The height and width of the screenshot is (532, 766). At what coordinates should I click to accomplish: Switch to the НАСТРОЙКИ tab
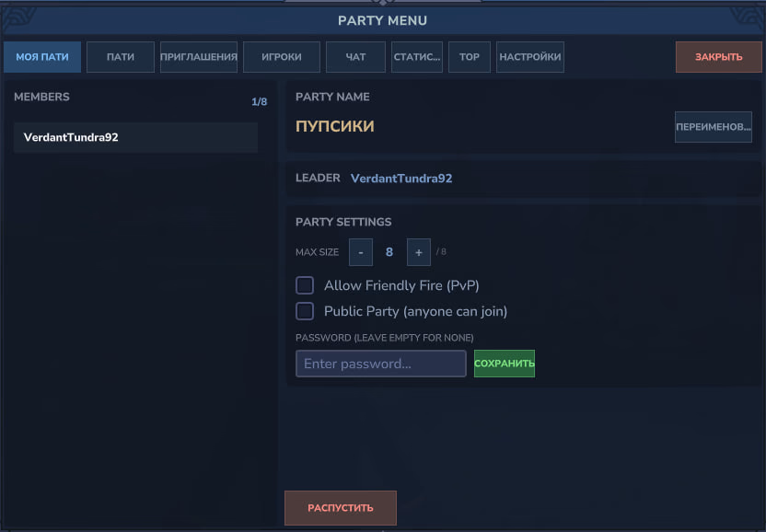click(x=530, y=57)
